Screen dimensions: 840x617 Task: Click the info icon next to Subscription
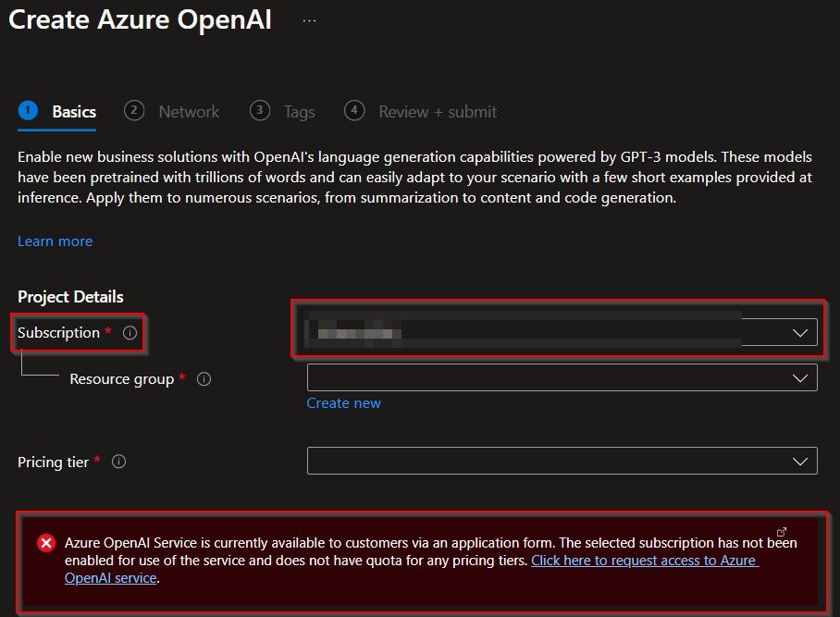pyautogui.click(x=130, y=333)
